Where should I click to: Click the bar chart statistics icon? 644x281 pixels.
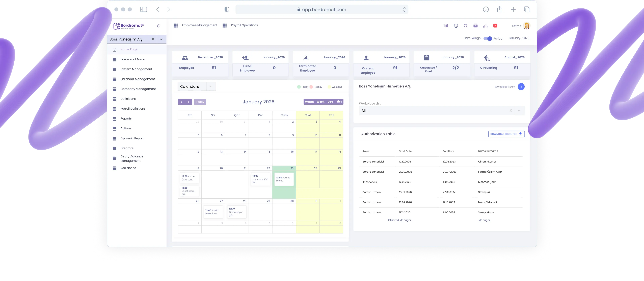pyautogui.click(x=485, y=26)
